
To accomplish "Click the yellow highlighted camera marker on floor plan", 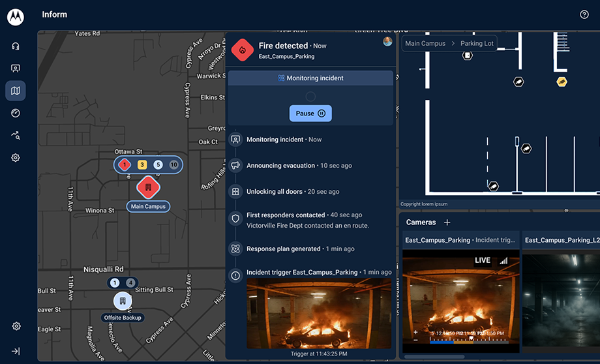I will pyautogui.click(x=562, y=82).
